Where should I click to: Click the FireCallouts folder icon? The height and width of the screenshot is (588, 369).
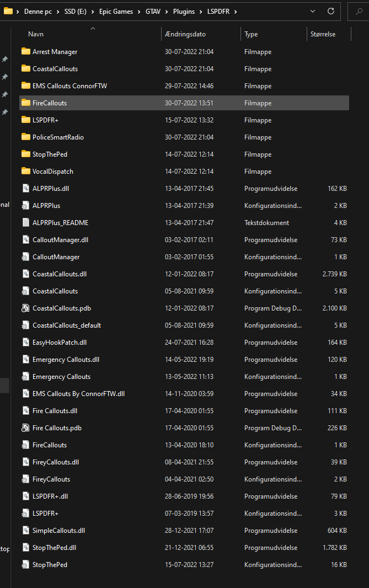point(25,103)
